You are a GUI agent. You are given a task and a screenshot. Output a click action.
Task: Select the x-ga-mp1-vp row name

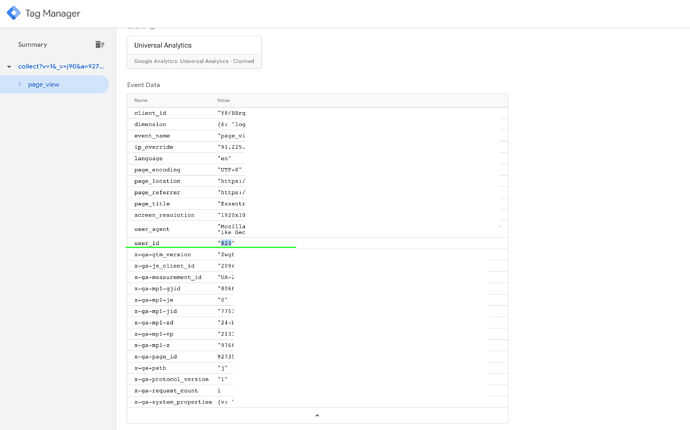154,334
